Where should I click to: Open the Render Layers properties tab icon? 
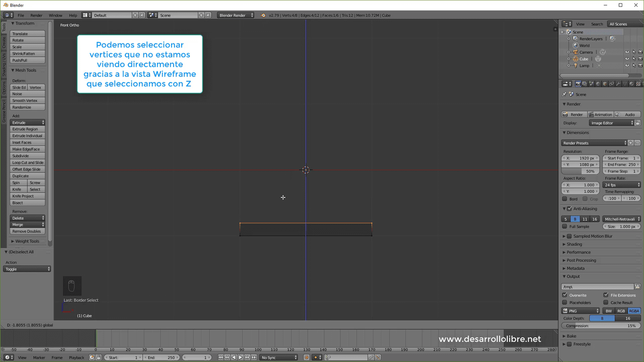tap(584, 84)
